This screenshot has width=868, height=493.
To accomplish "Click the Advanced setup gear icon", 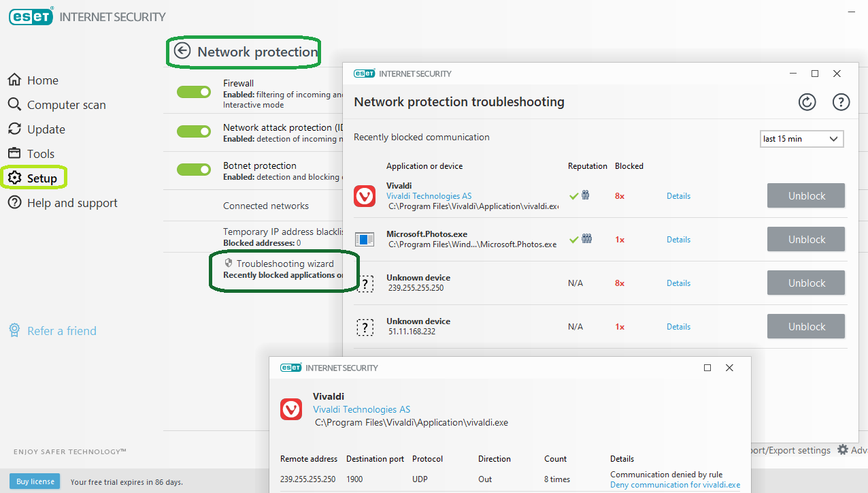I will [843, 450].
